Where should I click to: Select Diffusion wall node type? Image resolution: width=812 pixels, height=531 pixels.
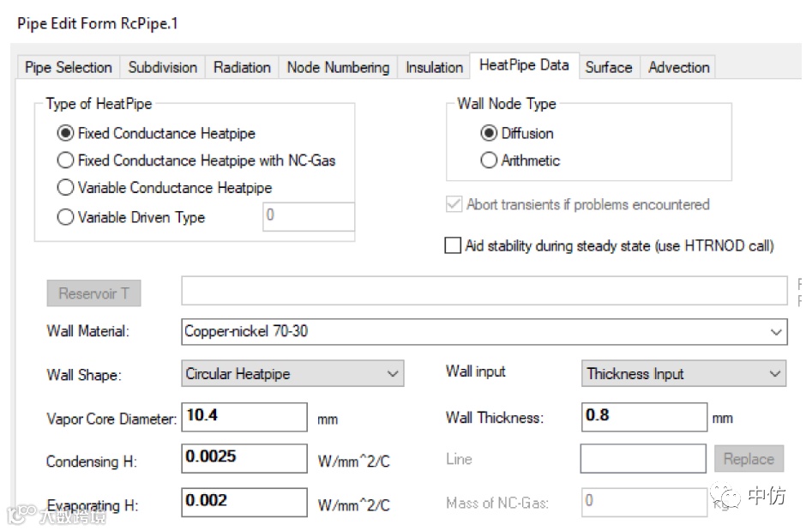coord(489,134)
